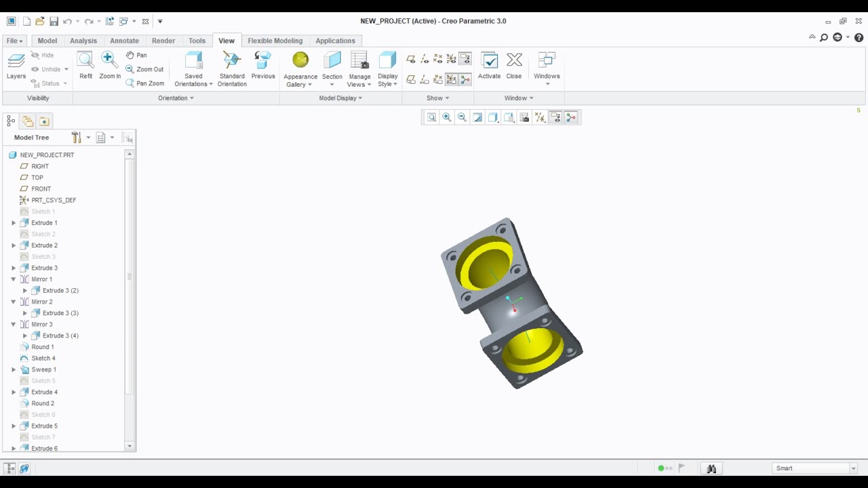Click the Refit view tool
The height and width of the screenshot is (488, 868).
(85, 66)
